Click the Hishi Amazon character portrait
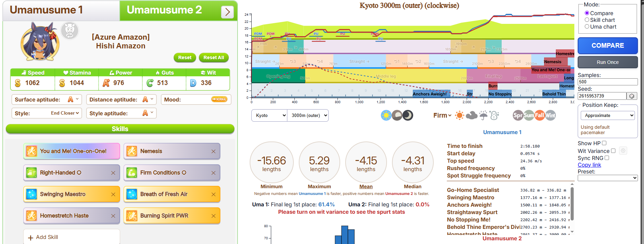Screen dimensions: 644x244 [x=40, y=42]
